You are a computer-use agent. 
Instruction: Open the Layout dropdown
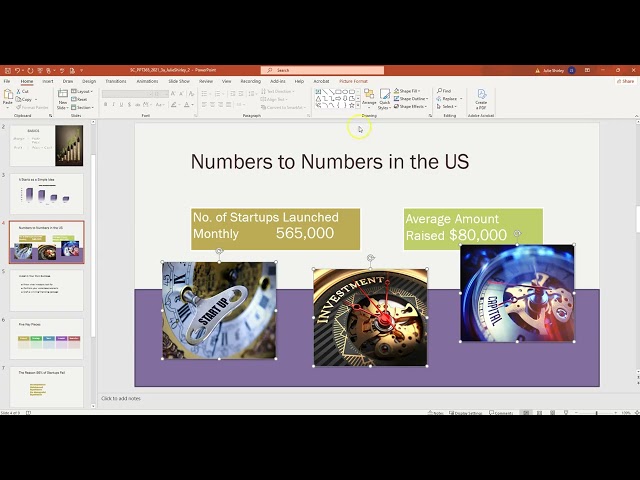point(82,91)
